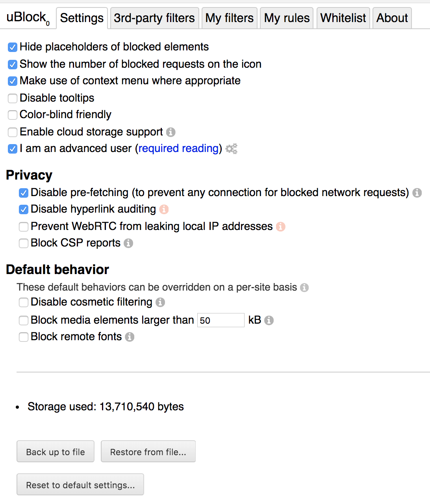Screen dimensions: 430x504
Task: Open the Whitelist tab
Action: pos(343,18)
